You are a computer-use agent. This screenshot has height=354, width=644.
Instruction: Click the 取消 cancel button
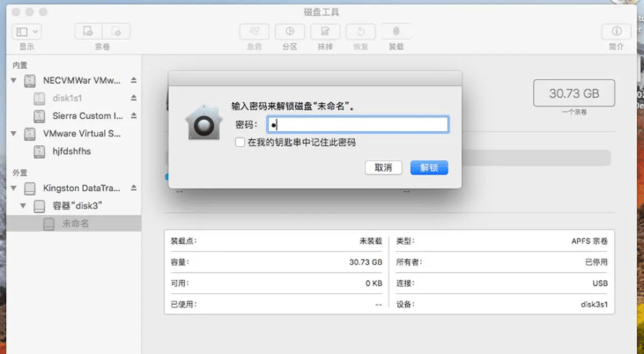click(x=383, y=167)
